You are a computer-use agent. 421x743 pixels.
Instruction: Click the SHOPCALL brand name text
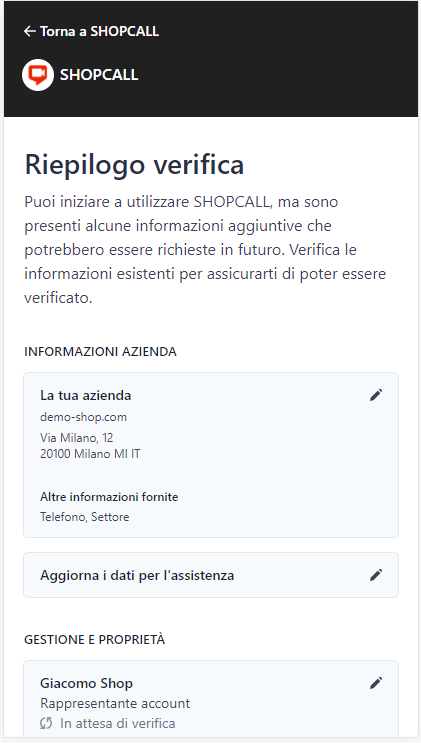99,75
